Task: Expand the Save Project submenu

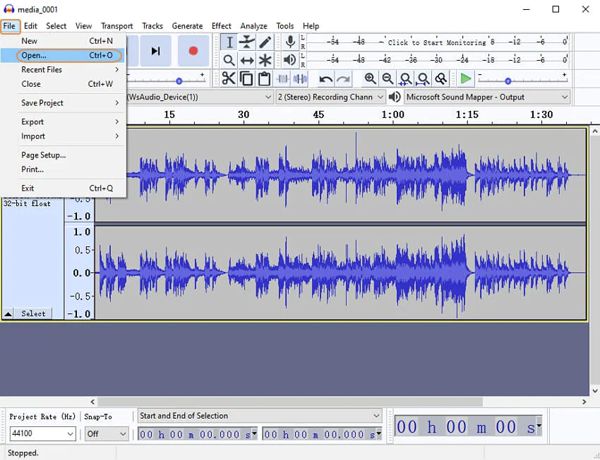Action: tap(63, 103)
